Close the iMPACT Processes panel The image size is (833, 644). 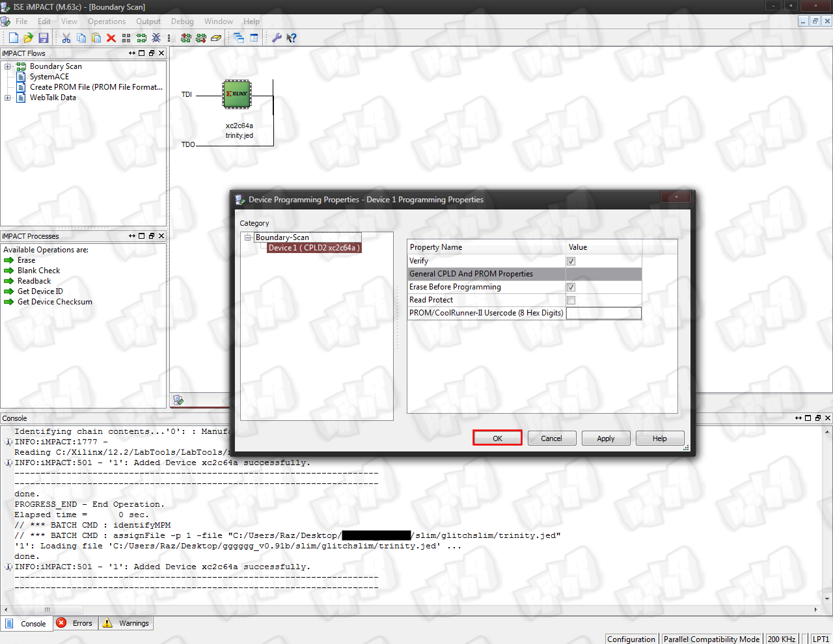coord(161,236)
